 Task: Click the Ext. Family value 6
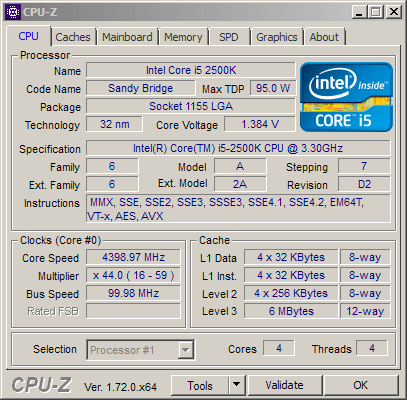pyautogui.click(x=112, y=184)
